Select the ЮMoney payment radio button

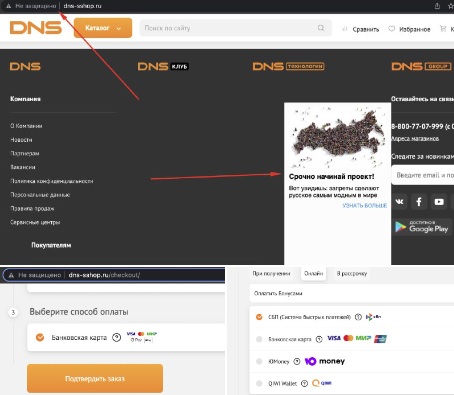[x=259, y=361]
